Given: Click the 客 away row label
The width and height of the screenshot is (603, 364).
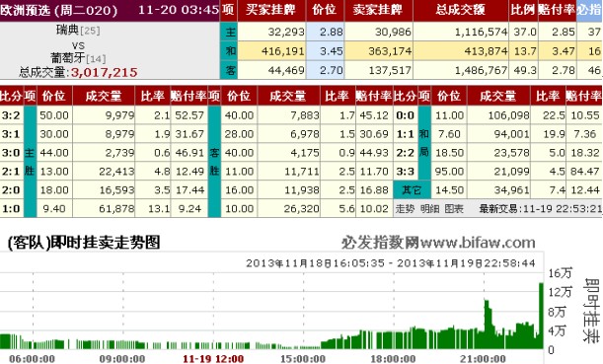Looking at the screenshot, I should click(230, 70).
